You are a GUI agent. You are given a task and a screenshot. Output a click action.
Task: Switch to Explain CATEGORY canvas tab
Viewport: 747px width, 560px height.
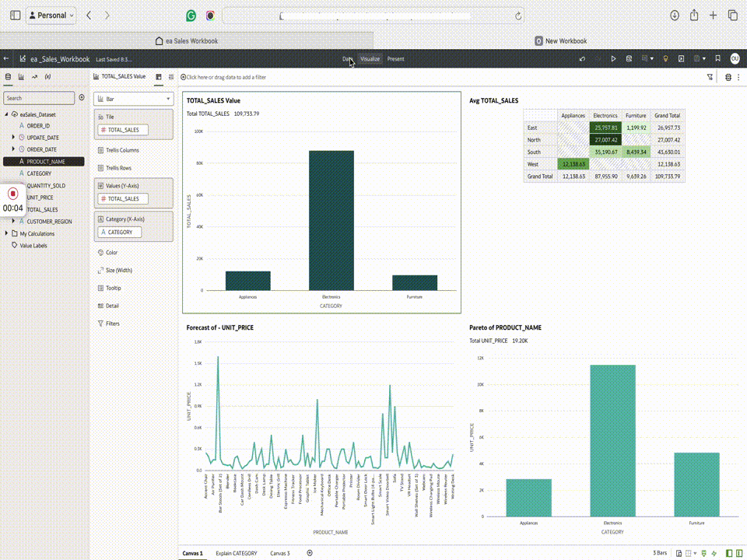[237, 553]
